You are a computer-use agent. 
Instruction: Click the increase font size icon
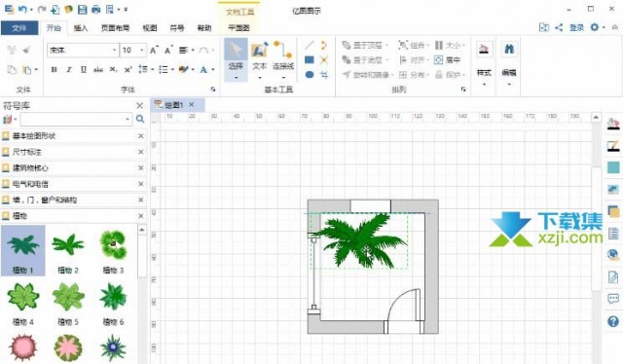point(154,50)
